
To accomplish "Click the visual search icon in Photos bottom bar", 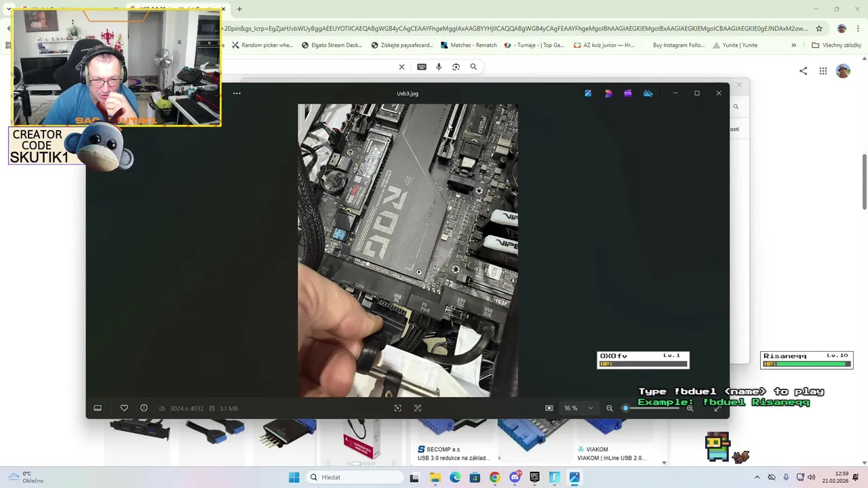I will click(398, 408).
